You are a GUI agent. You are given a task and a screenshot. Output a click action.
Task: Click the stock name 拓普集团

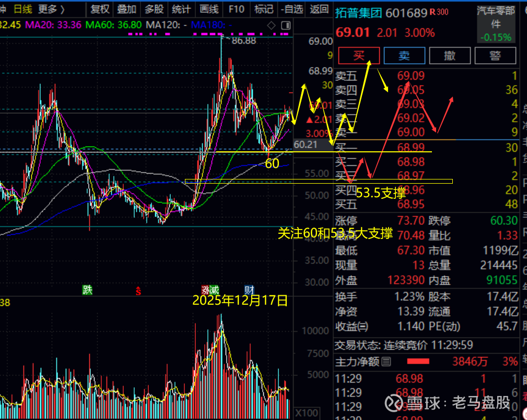[x=359, y=13]
